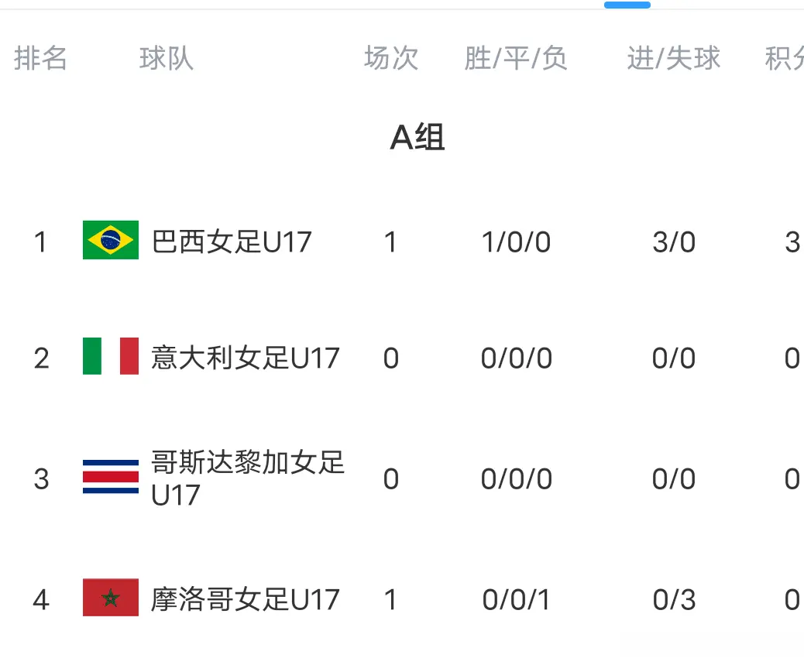
Task: Click the Italy flag icon
Action: [111, 357]
